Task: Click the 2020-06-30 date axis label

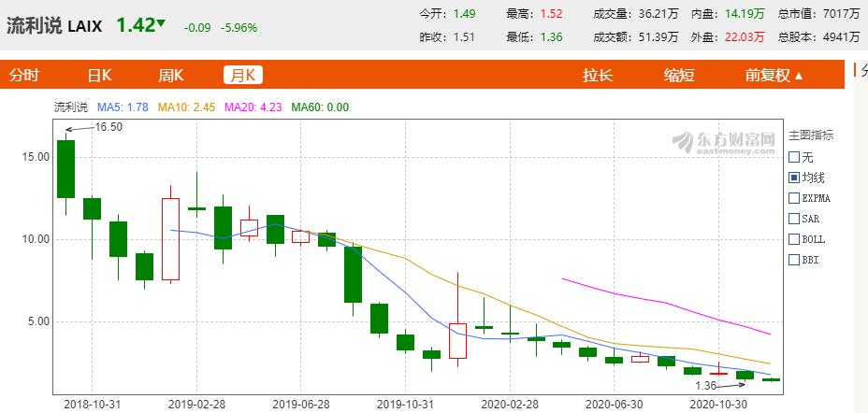Action: [x=614, y=405]
